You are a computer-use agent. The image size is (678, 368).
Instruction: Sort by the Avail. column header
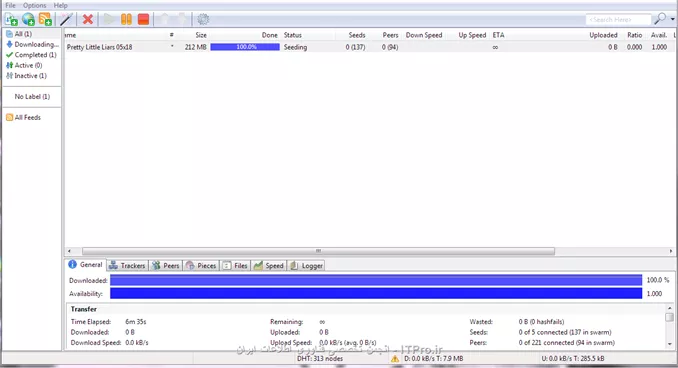[x=659, y=35]
